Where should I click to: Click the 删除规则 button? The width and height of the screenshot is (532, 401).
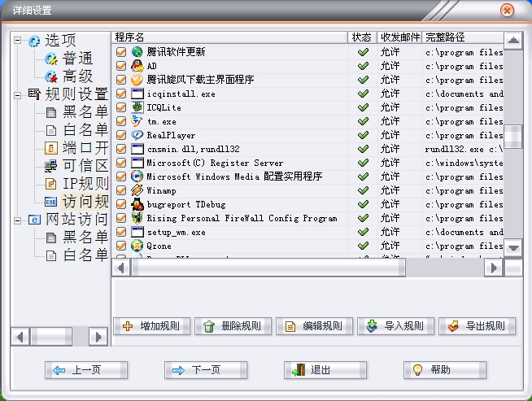pyautogui.click(x=233, y=326)
